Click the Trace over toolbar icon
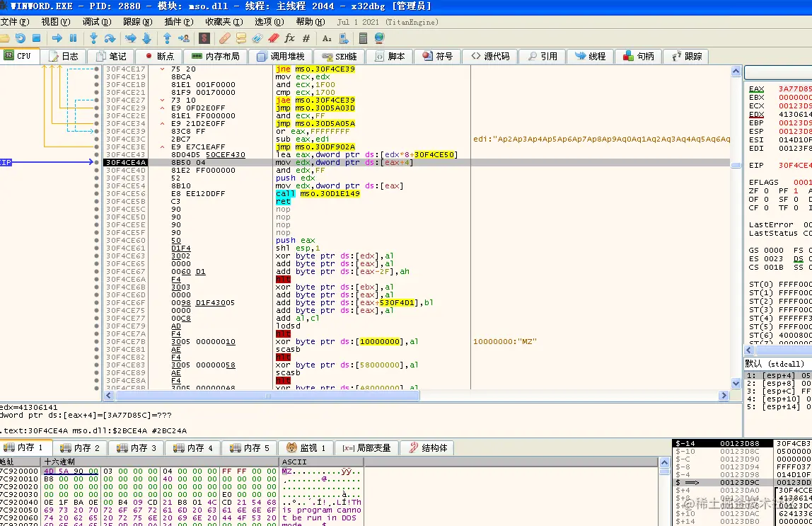 tap(146, 38)
